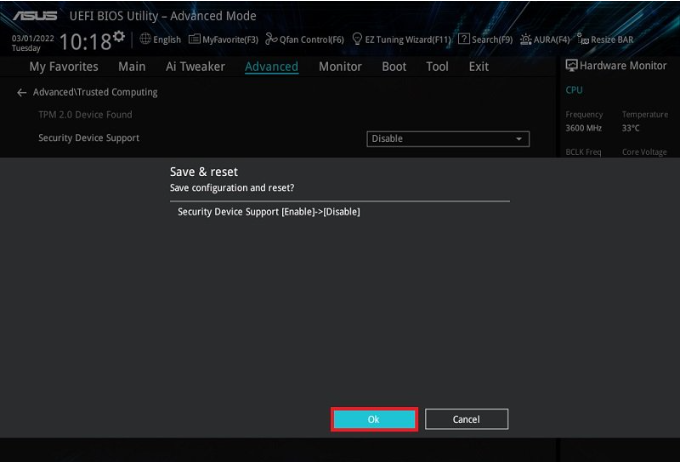Click the 33°C temperature value
The height and width of the screenshot is (462, 680).
click(x=631, y=128)
